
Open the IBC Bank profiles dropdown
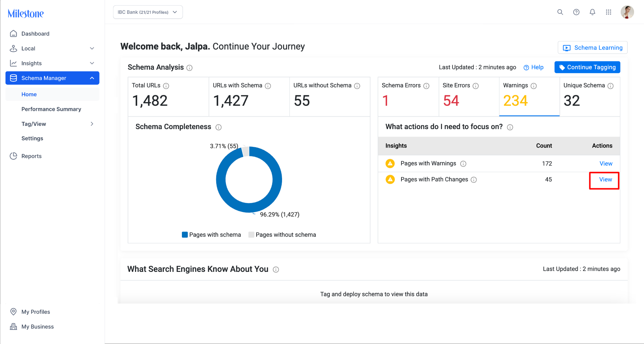point(148,12)
